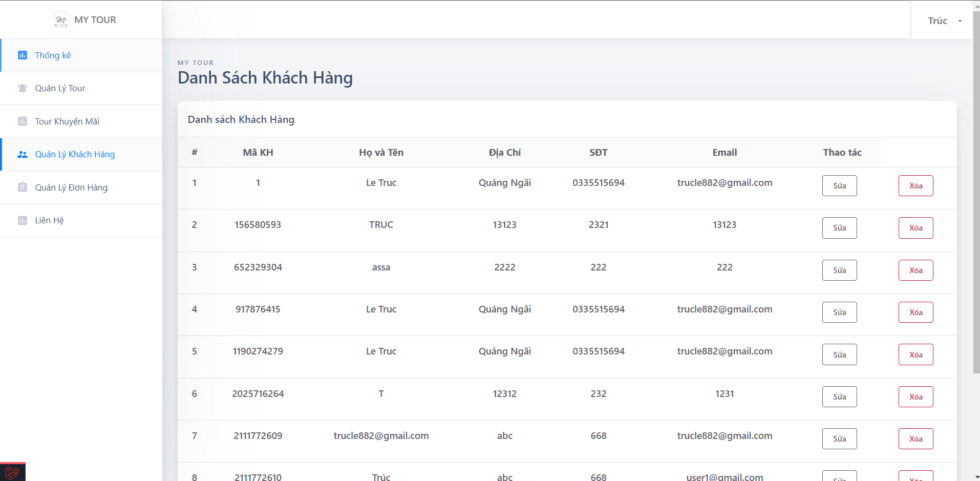Click the name cell Trúc in row 8

381,477
